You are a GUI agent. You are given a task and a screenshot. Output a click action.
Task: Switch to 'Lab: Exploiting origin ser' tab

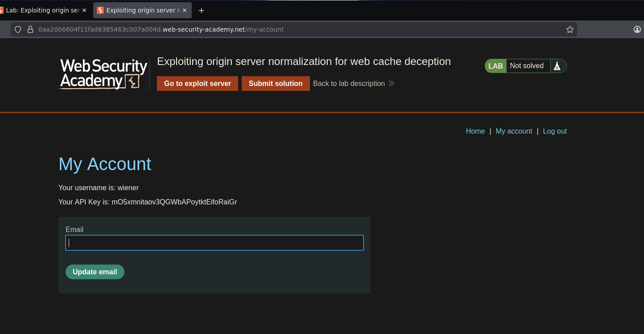click(x=43, y=10)
